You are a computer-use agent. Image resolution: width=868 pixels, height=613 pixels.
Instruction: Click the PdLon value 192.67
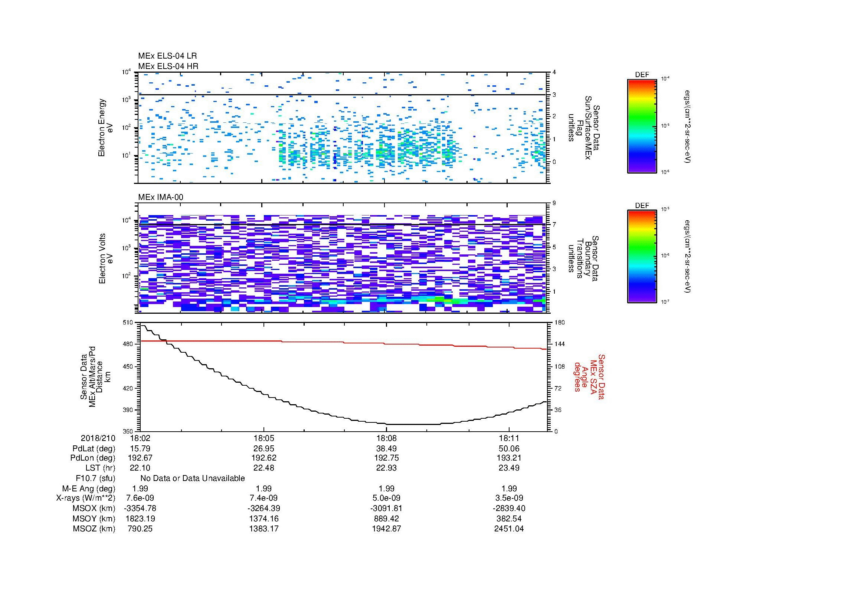pyautogui.click(x=140, y=458)
